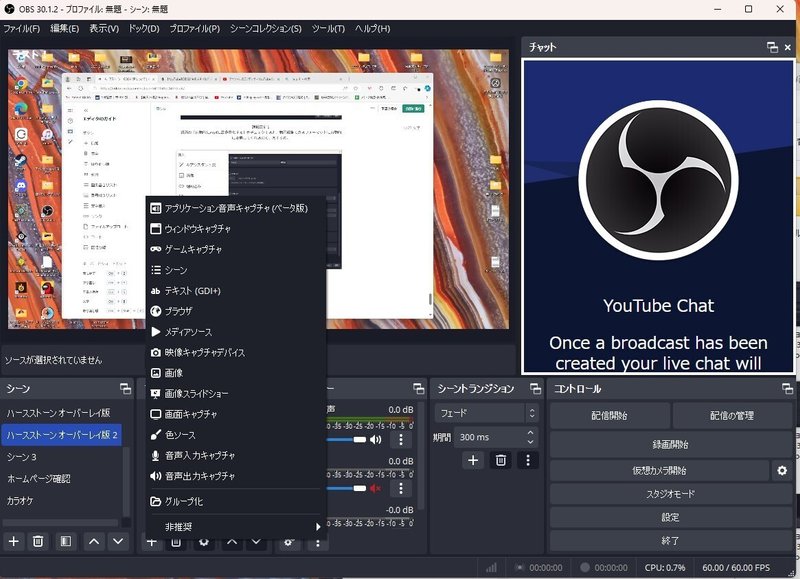Expand the 非推奨 submenu
The image size is (800, 579).
pos(235,527)
